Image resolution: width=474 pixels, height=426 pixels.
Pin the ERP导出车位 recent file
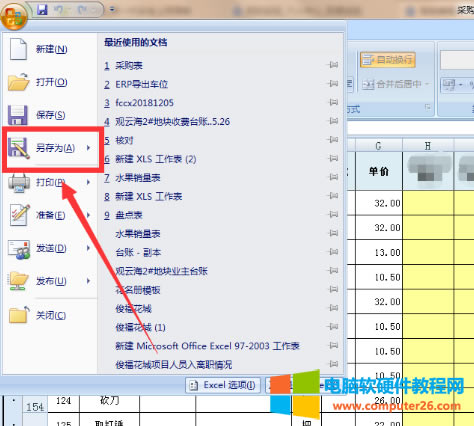click(333, 84)
